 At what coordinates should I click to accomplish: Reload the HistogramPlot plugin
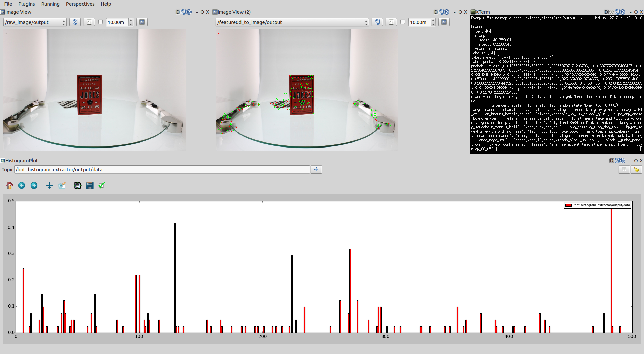617,161
